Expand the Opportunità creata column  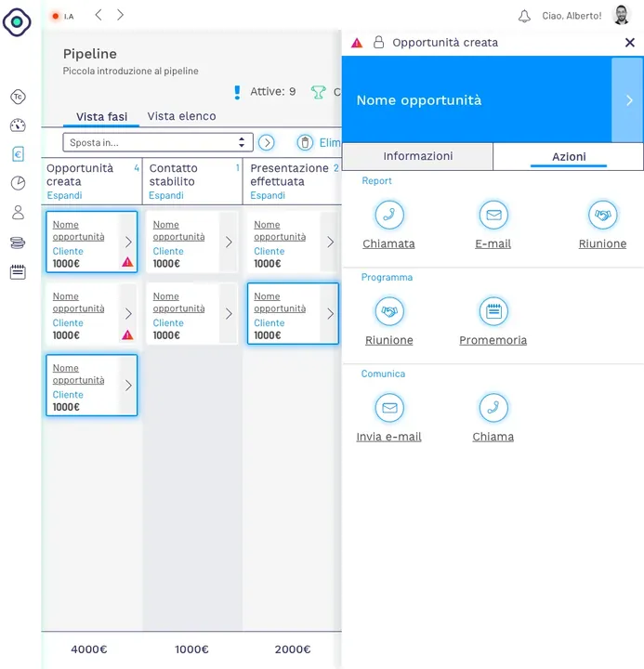(x=64, y=195)
